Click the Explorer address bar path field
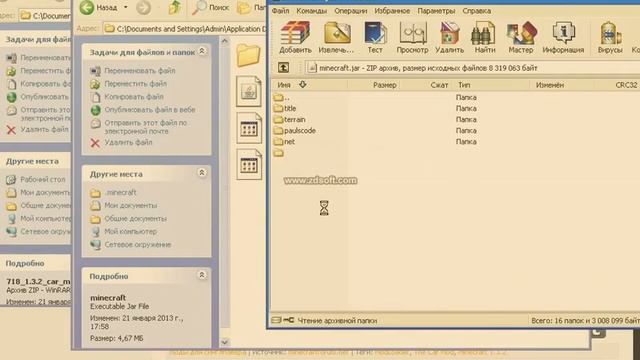640x360 pixels. [184, 29]
